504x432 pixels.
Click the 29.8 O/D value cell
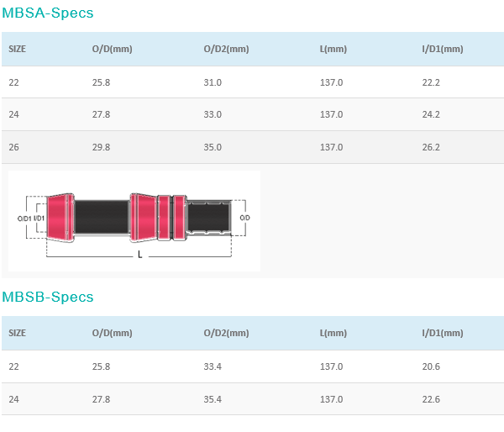click(102, 147)
